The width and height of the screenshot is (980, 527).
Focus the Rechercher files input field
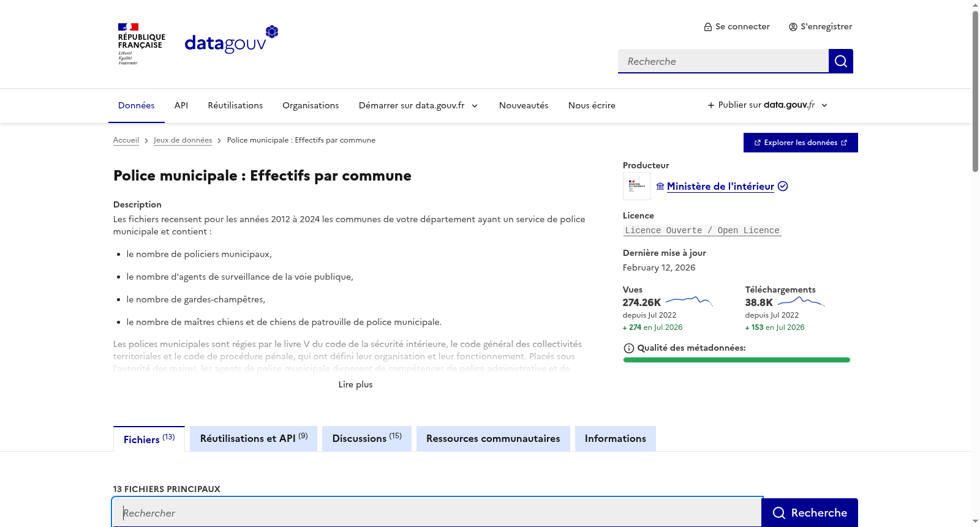(x=437, y=513)
